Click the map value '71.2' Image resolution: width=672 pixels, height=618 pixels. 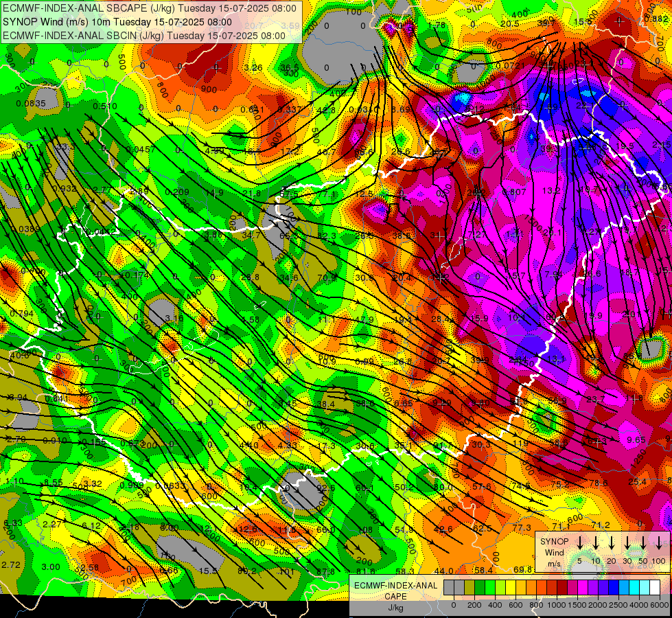601,525
